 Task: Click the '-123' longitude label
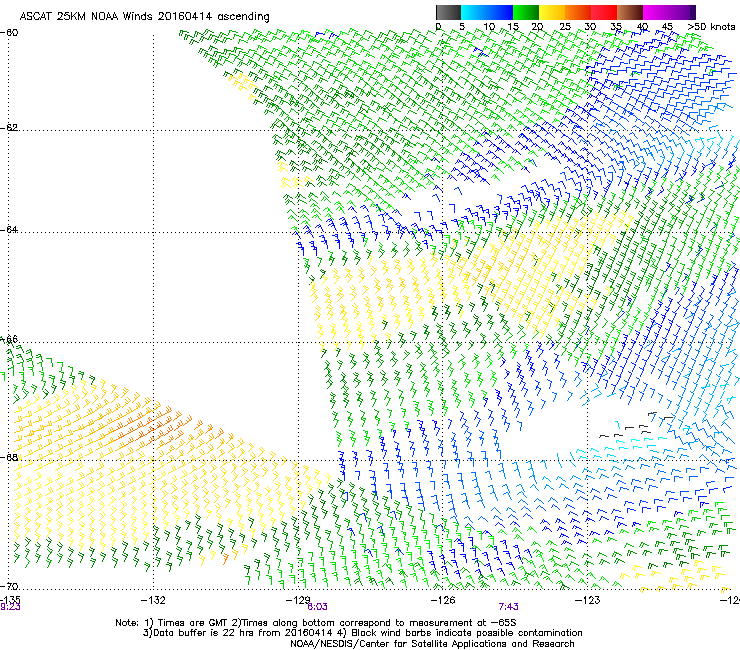[588, 599]
